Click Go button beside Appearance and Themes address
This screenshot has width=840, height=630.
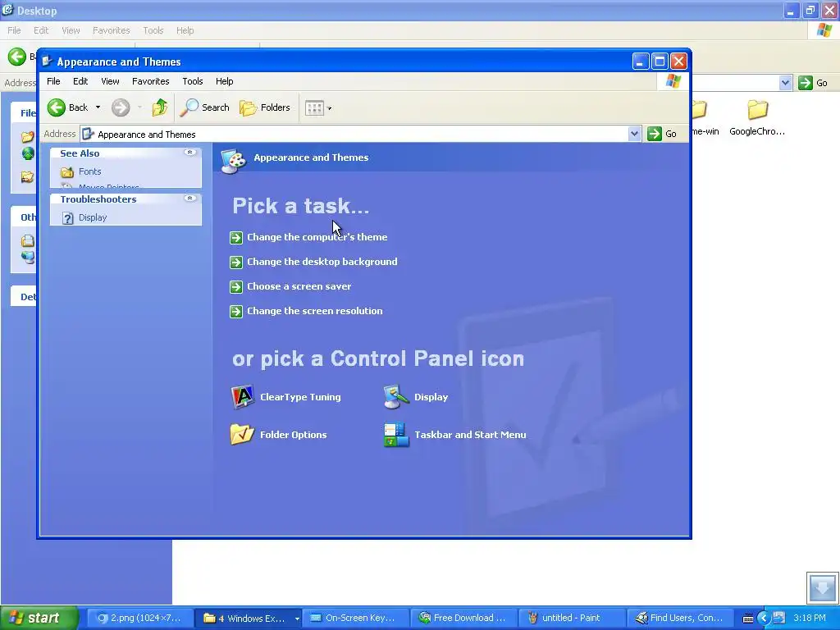pyautogui.click(x=662, y=134)
